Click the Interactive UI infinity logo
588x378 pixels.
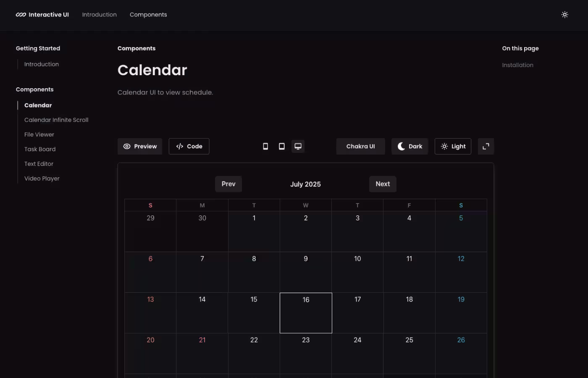tap(20, 14)
